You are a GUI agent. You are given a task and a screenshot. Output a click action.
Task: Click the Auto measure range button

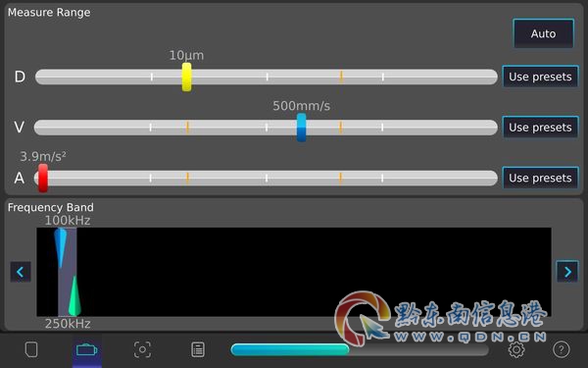pyautogui.click(x=543, y=33)
